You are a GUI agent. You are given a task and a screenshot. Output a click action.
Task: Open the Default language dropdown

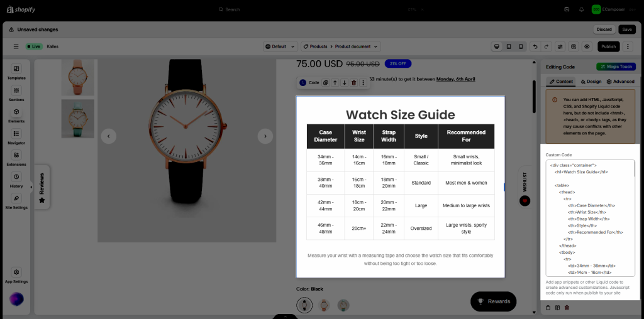tap(280, 46)
